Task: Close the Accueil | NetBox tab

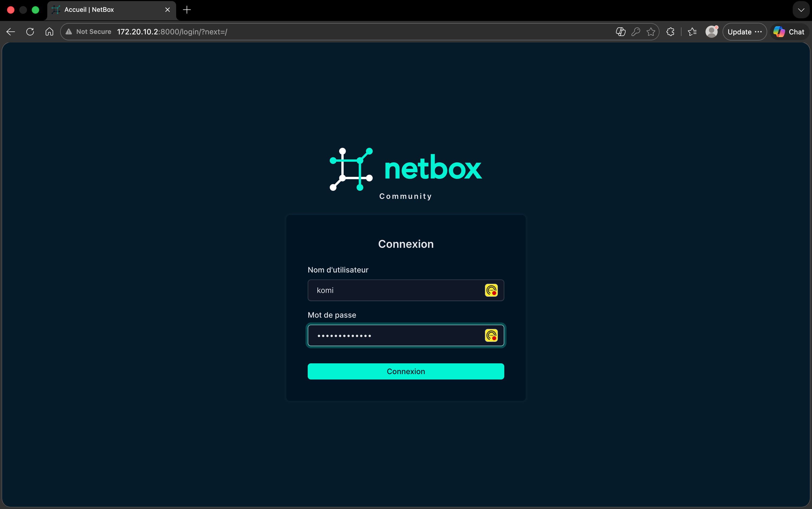Action: (167, 10)
